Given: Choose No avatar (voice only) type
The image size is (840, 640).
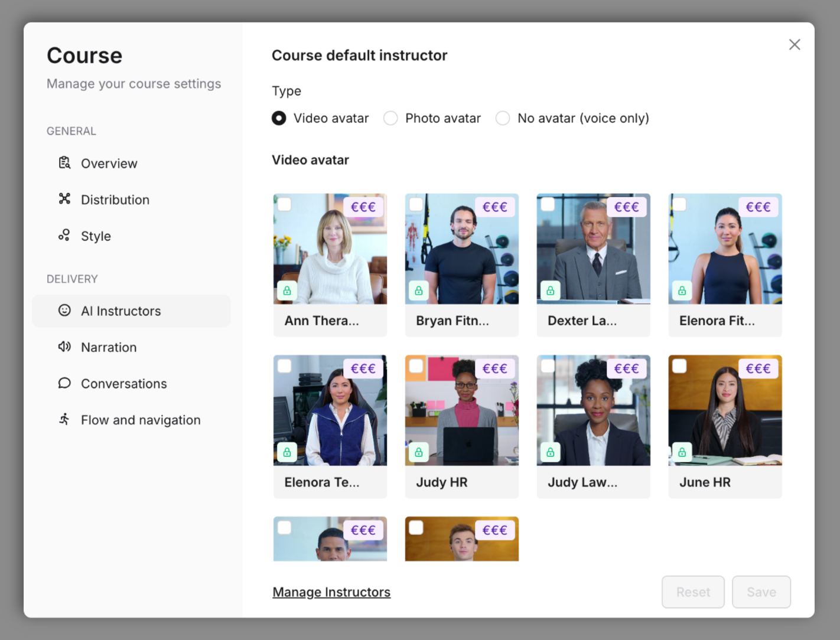Looking at the screenshot, I should [503, 118].
